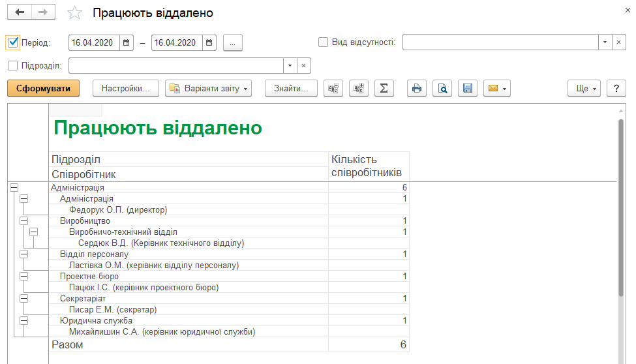
Task: Open the Варіанти звіту dropdown
Action: pyautogui.click(x=209, y=89)
